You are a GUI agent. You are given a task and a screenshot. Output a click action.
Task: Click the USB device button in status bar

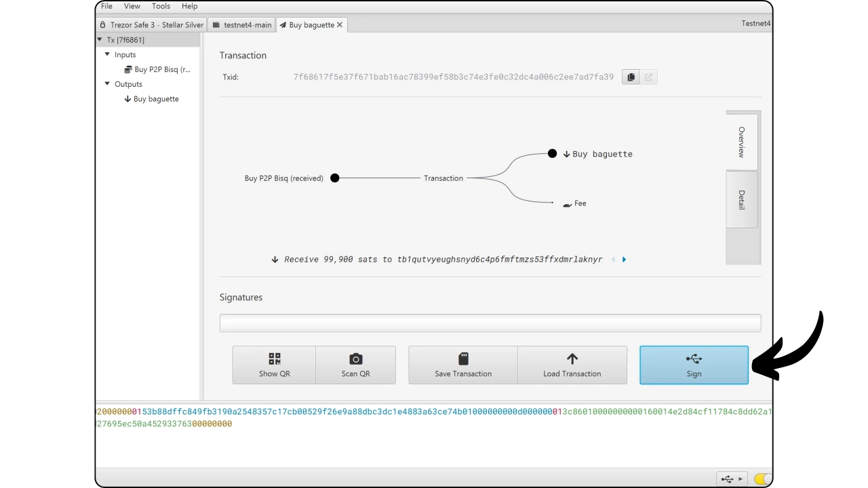(x=731, y=479)
